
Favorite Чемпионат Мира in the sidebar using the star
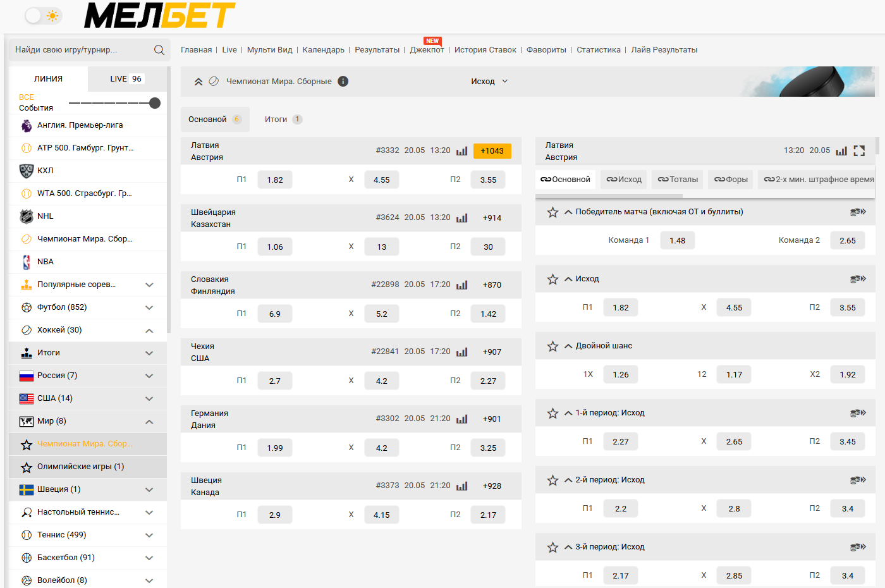(27, 444)
